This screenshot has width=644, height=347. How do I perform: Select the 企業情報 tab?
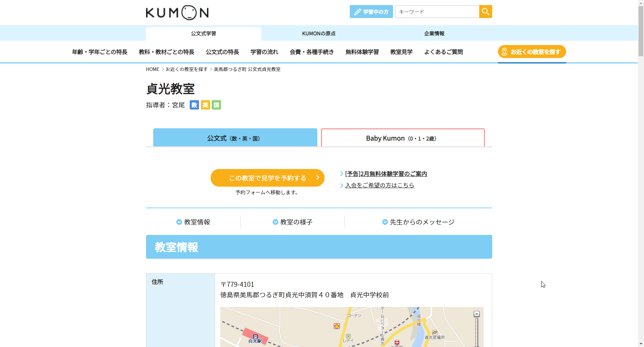434,34
